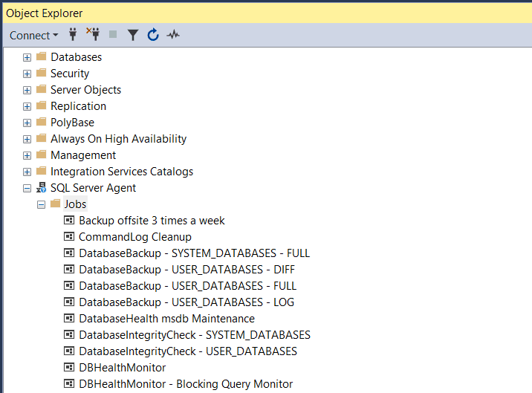Click the grayed-out Stop square icon
The width and height of the screenshot is (532, 393).
point(113,34)
